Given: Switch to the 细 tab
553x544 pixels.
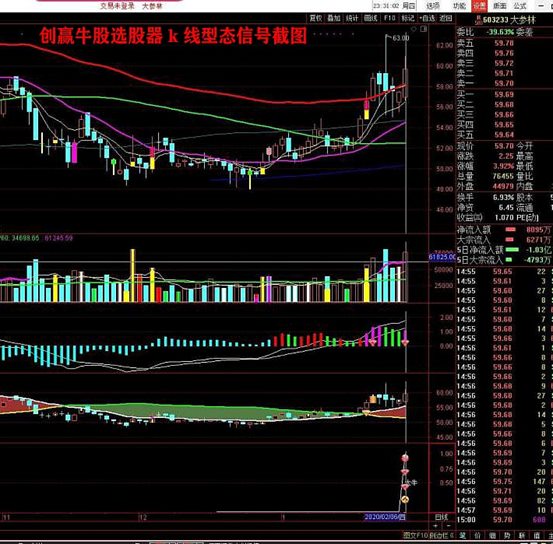Looking at the screenshot, I should coord(492,536).
